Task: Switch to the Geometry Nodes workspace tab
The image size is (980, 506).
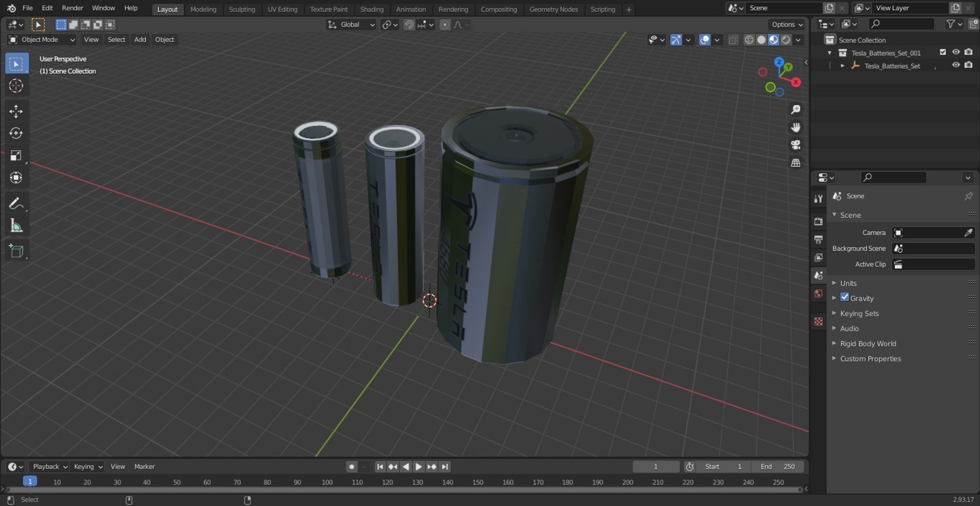Action: 554,9
